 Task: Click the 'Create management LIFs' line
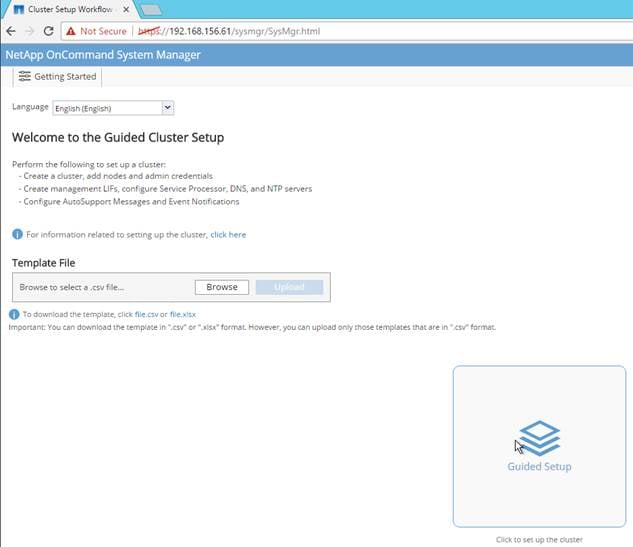[166, 189]
